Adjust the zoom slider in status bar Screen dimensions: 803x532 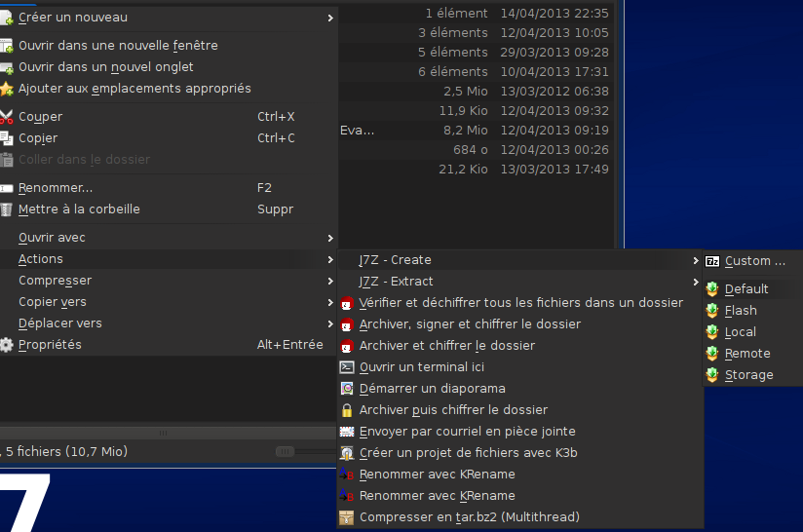coord(285,451)
